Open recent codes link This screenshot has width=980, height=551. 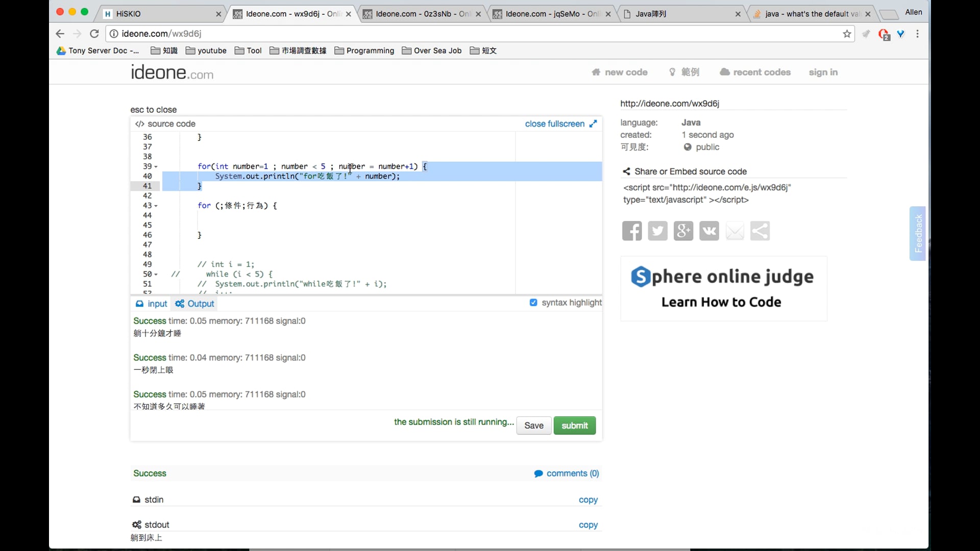[755, 72]
